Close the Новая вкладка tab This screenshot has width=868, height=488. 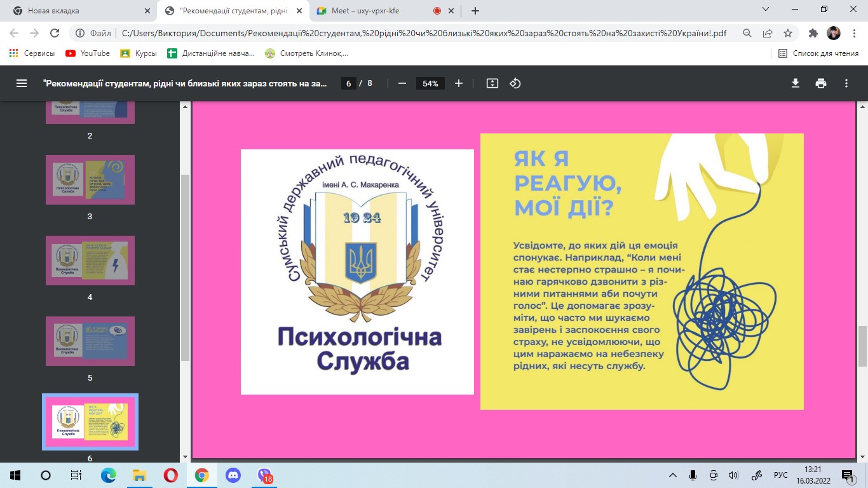point(147,11)
